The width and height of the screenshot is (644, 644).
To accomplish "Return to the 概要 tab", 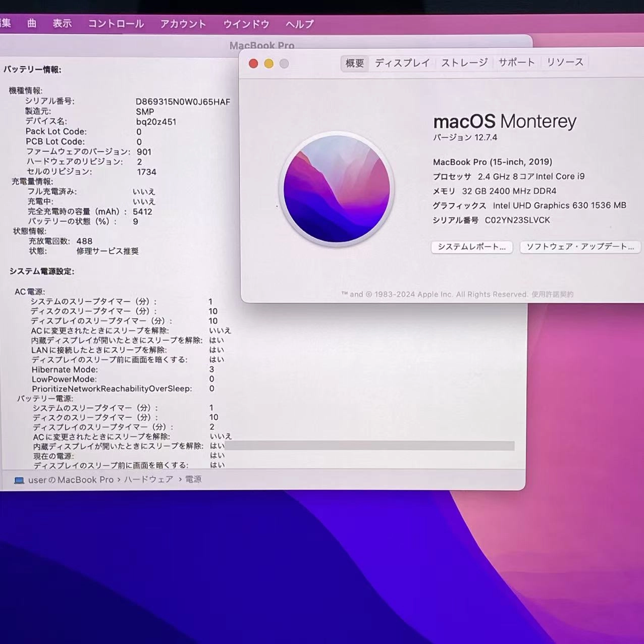I will point(354,62).
